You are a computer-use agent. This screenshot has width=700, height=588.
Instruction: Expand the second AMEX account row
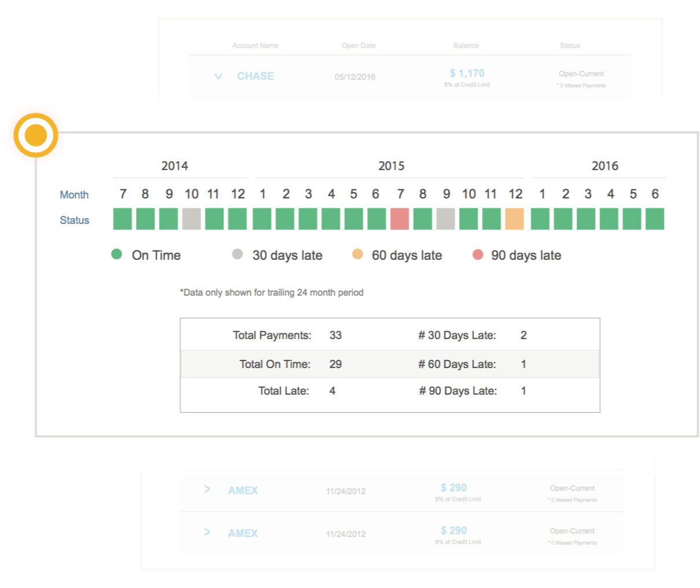pos(207,532)
